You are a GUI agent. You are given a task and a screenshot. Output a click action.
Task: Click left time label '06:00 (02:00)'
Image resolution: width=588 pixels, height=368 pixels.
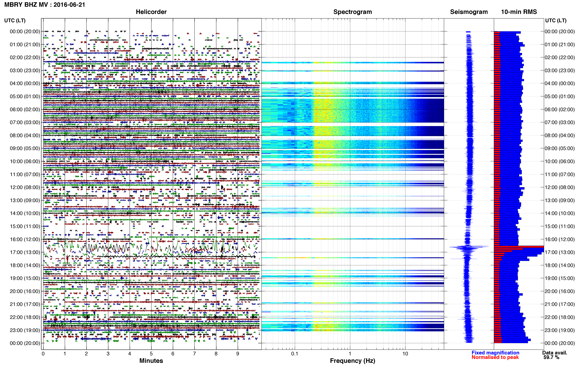pos(25,109)
